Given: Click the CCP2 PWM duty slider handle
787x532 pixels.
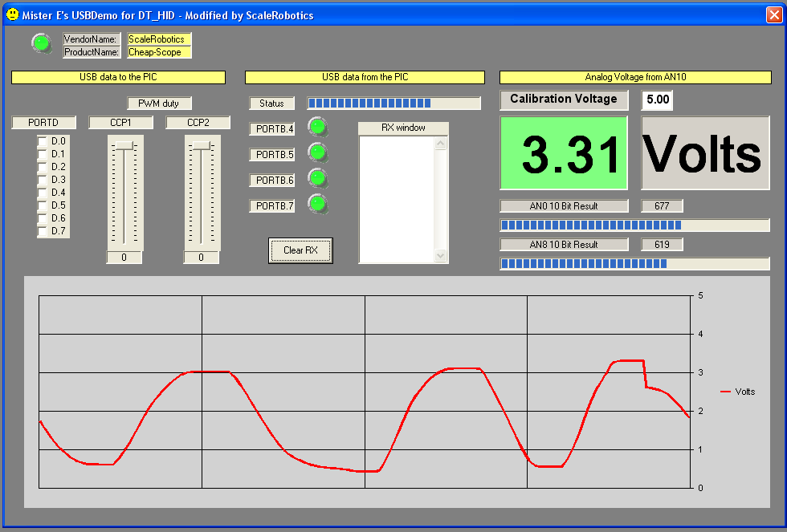Looking at the screenshot, I should pos(201,145).
